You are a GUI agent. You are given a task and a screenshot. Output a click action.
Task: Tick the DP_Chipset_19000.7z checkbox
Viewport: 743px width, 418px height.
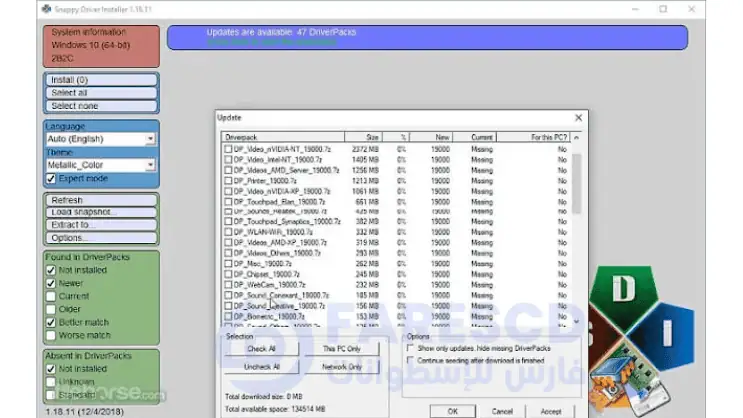228,274
